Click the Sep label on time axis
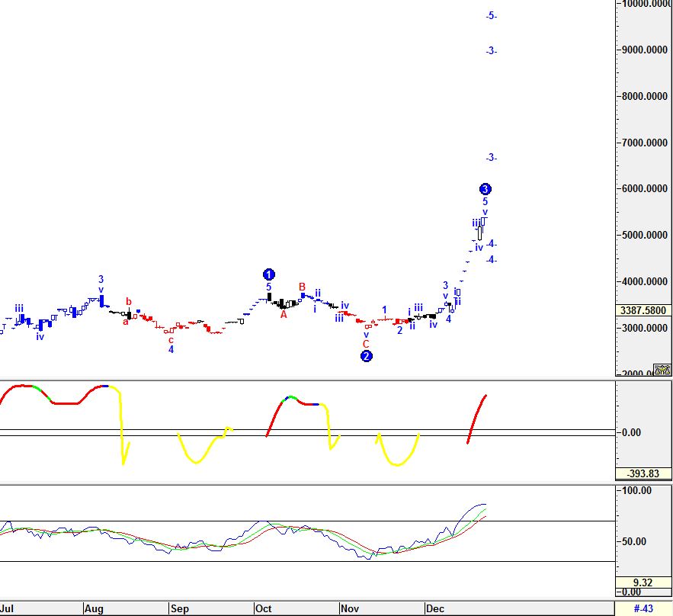 click(x=179, y=608)
